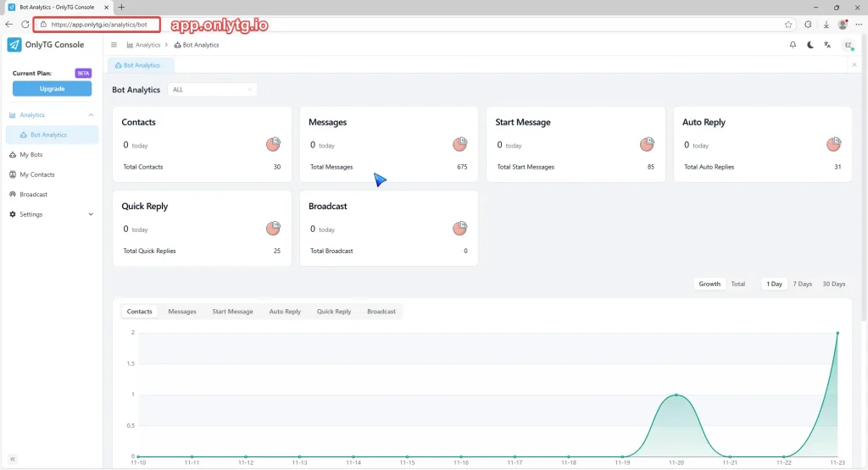Close the Bot Analytics browser tab
868x470 pixels.
coord(106,7)
